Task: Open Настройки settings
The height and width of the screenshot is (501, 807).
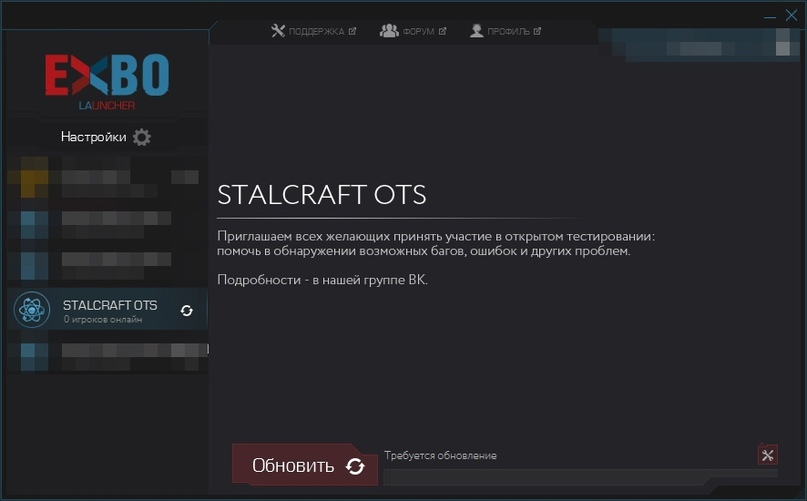Action: click(x=106, y=137)
